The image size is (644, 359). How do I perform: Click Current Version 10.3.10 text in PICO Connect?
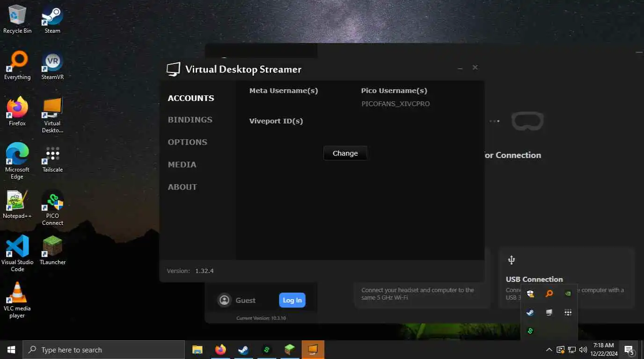[261, 318]
